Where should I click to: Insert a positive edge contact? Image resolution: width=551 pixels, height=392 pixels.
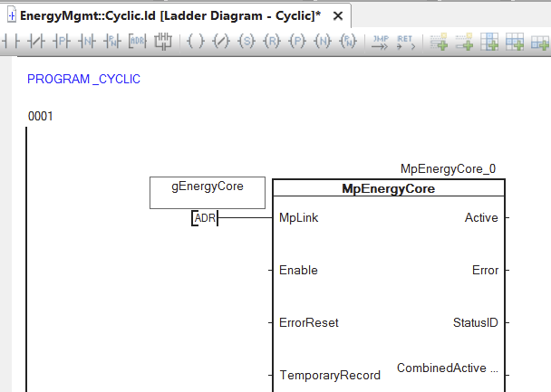coord(62,42)
